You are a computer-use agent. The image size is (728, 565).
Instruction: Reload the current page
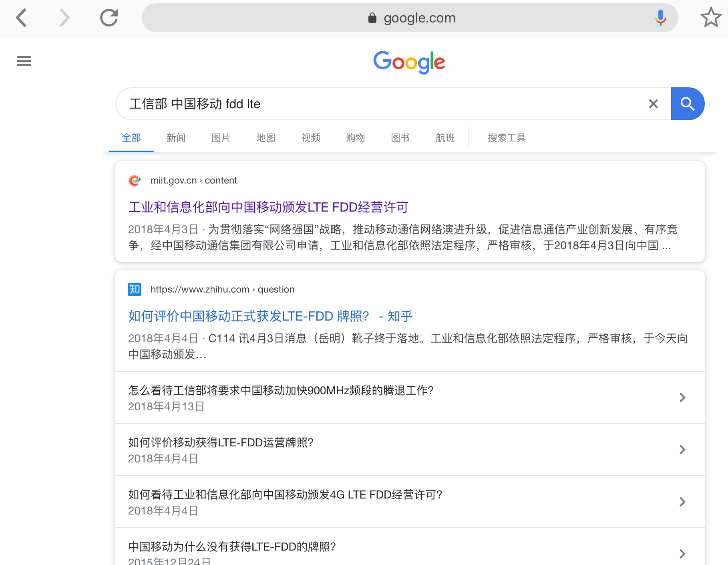[x=109, y=18]
